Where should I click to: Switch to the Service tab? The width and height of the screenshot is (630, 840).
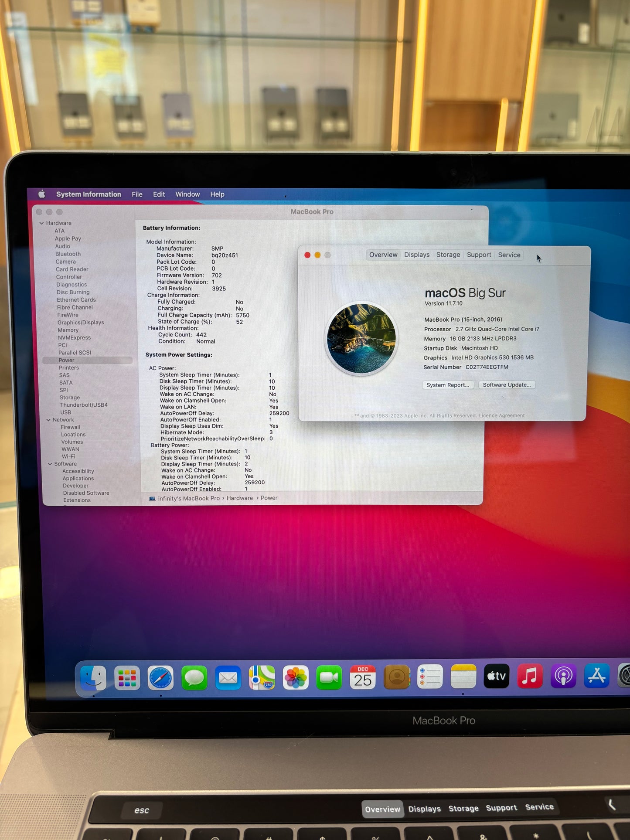click(x=509, y=255)
